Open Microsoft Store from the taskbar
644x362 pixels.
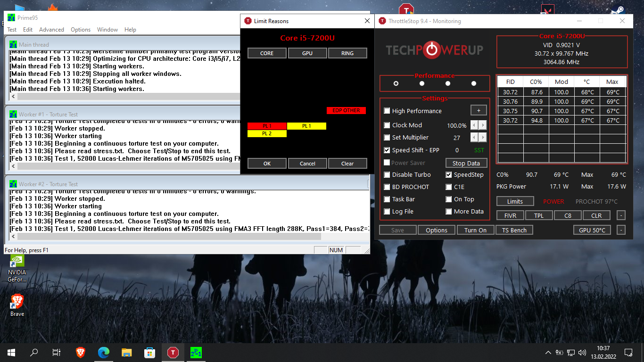pyautogui.click(x=149, y=352)
